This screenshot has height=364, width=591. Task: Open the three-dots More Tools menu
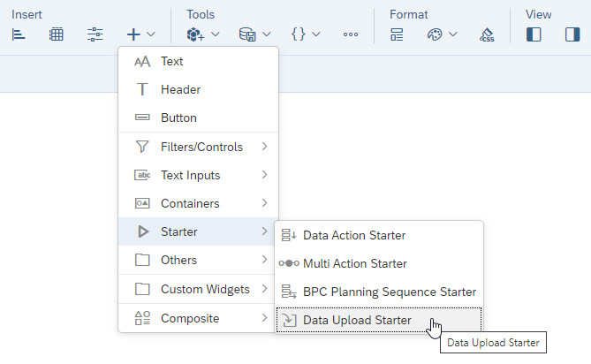pos(351,34)
